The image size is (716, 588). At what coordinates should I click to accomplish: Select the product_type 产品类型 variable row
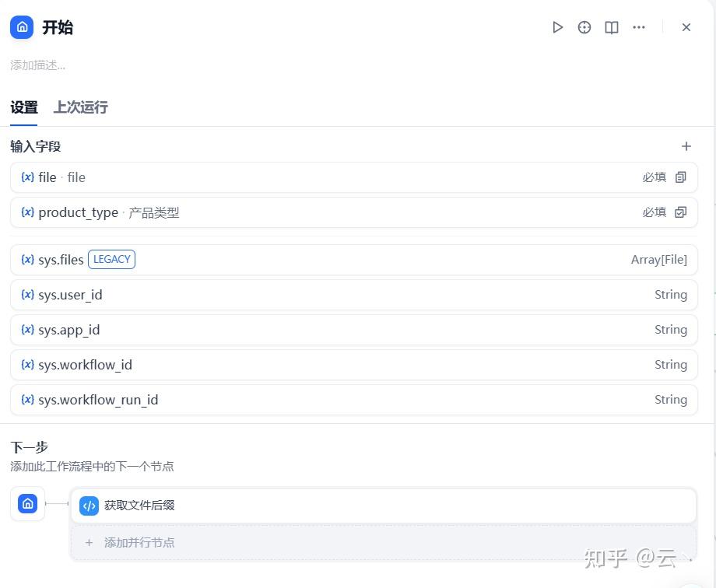[x=311, y=212]
